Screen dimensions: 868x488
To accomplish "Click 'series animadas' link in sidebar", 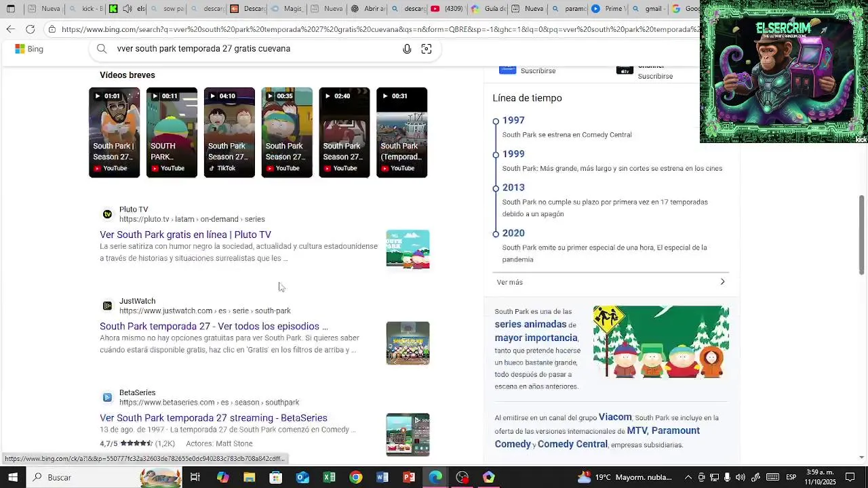I will (x=530, y=325).
